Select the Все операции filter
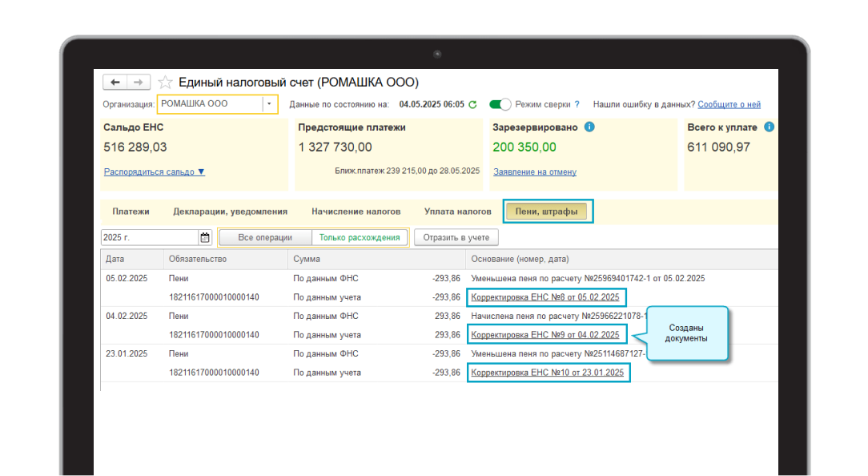 click(265, 237)
